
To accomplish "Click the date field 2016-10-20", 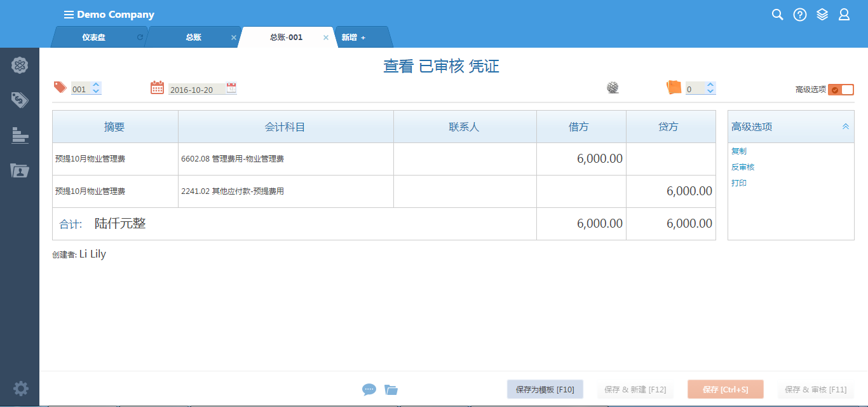I will [x=197, y=90].
